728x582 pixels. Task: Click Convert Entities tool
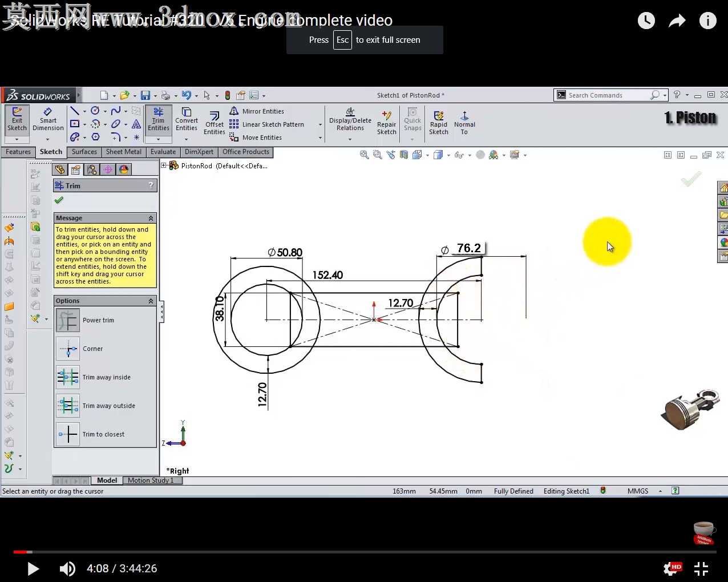187,120
